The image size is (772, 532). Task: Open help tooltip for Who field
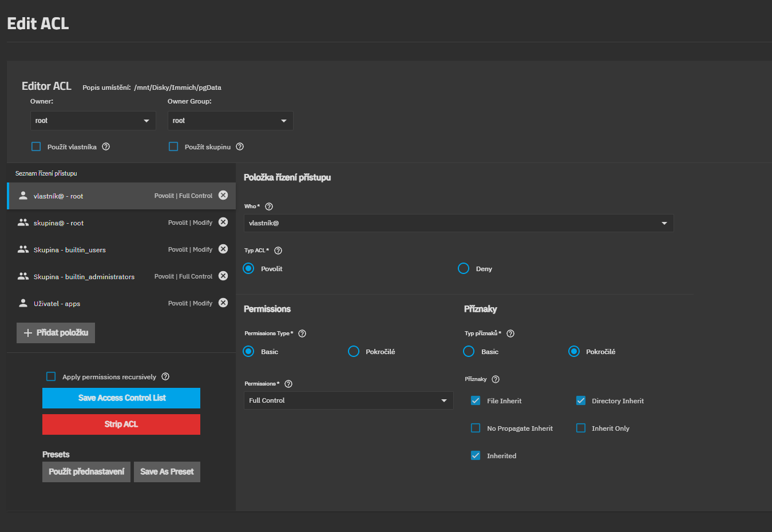point(269,207)
